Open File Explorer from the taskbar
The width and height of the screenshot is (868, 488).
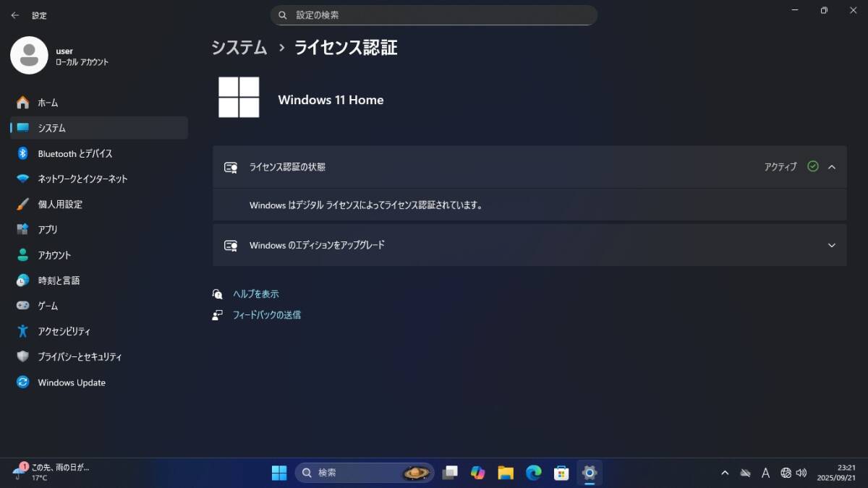tap(506, 473)
